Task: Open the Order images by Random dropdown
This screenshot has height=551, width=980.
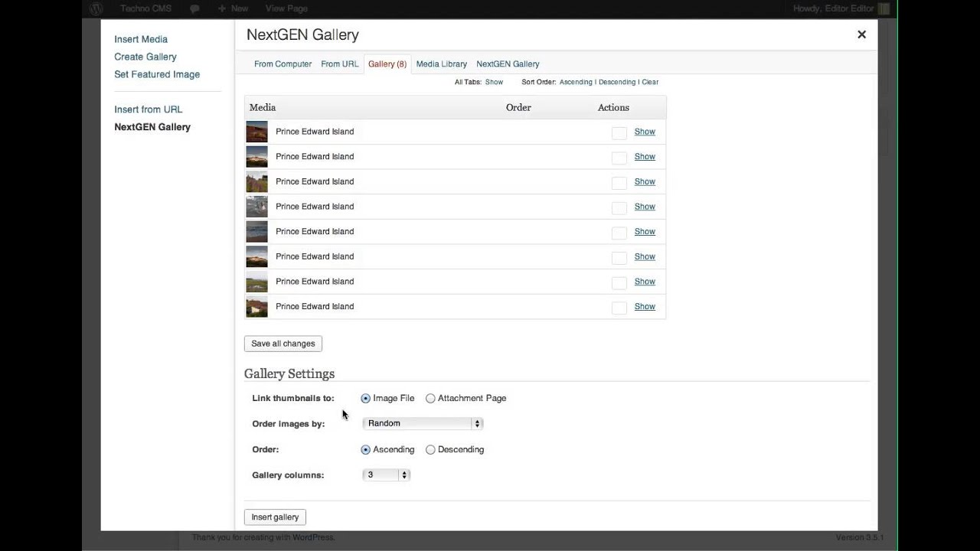Action: pyautogui.click(x=422, y=423)
